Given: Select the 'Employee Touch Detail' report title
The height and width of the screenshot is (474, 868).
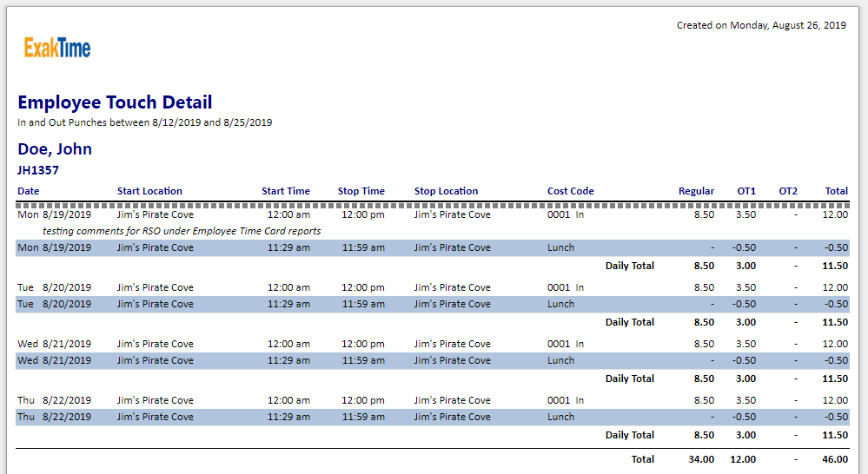Looking at the screenshot, I should pos(115,102).
